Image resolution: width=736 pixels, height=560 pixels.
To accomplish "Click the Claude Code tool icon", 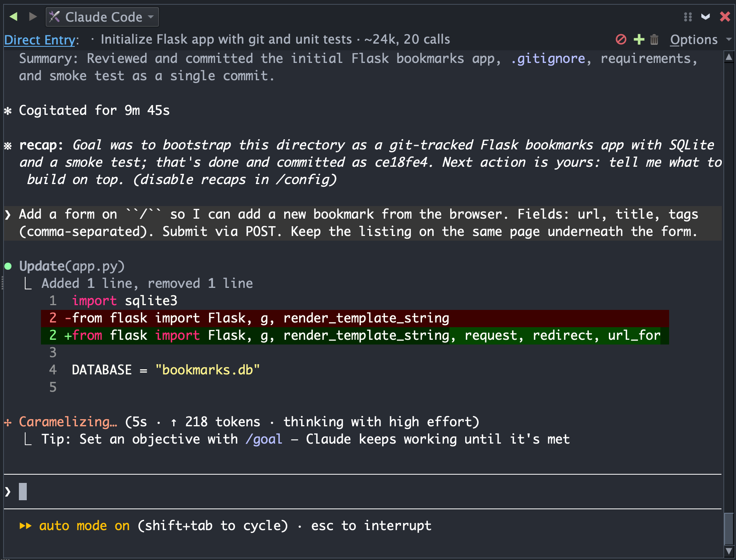I will [54, 17].
